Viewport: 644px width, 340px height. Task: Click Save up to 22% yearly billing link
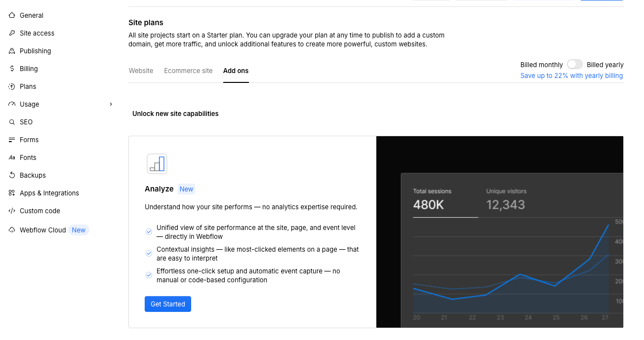point(571,76)
